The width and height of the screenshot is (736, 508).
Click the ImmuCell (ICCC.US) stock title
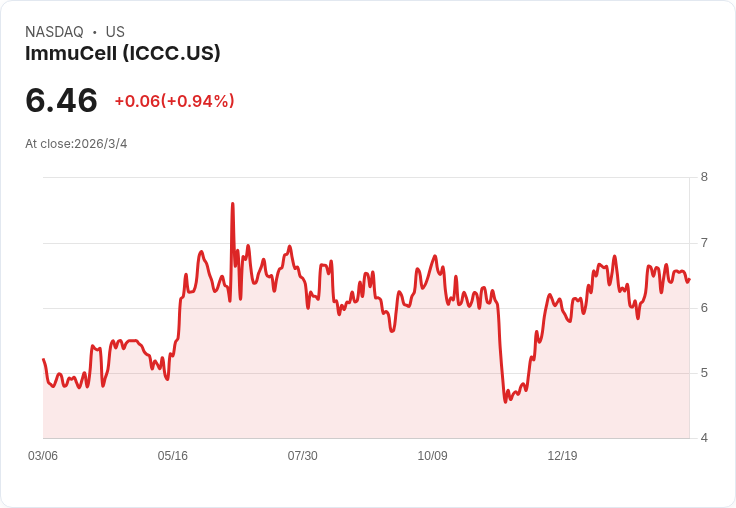click(123, 53)
